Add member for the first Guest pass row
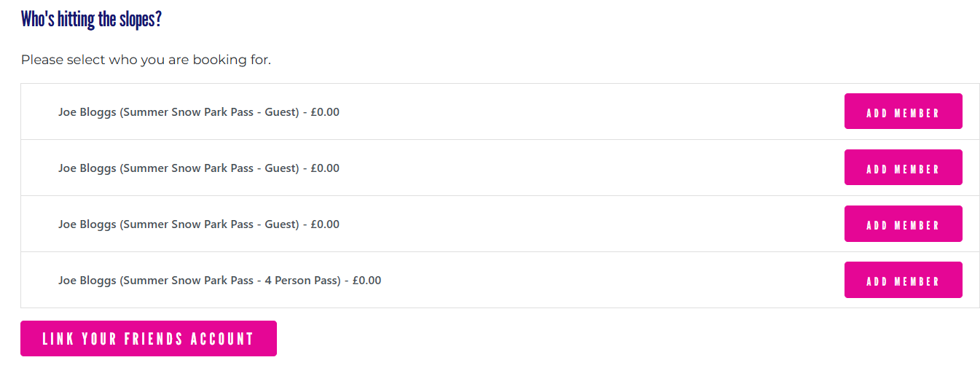The width and height of the screenshot is (980, 368). 903,111
